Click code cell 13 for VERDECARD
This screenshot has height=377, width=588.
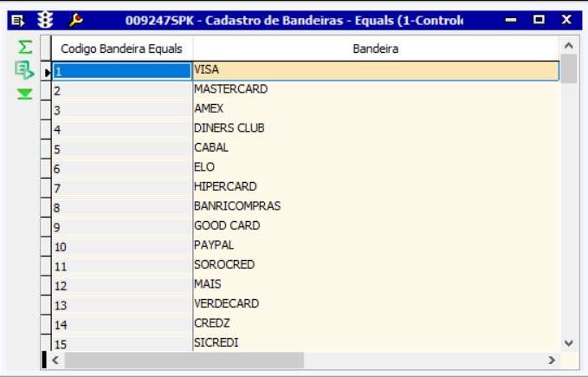coord(122,304)
